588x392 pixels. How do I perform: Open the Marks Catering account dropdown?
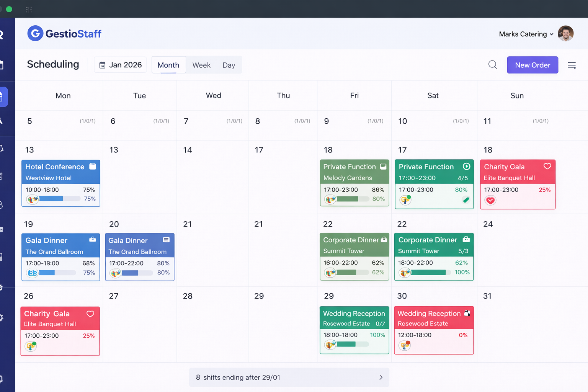525,34
